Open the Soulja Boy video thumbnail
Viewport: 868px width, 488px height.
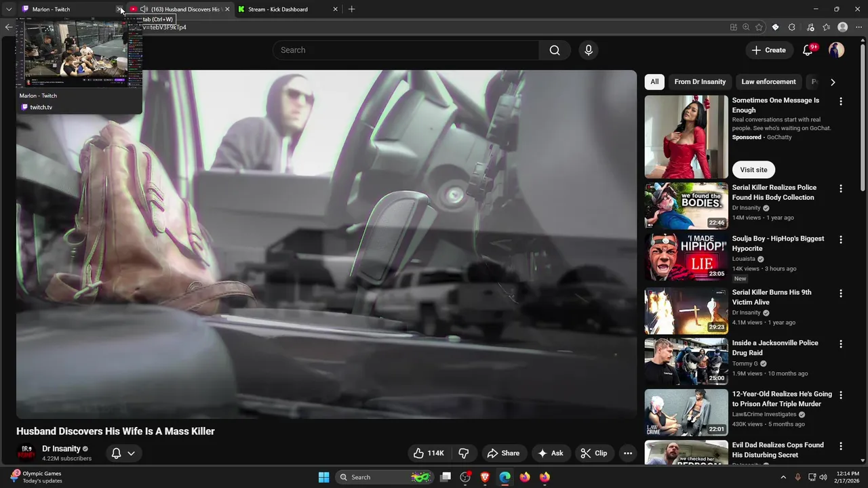click(686, 257)
